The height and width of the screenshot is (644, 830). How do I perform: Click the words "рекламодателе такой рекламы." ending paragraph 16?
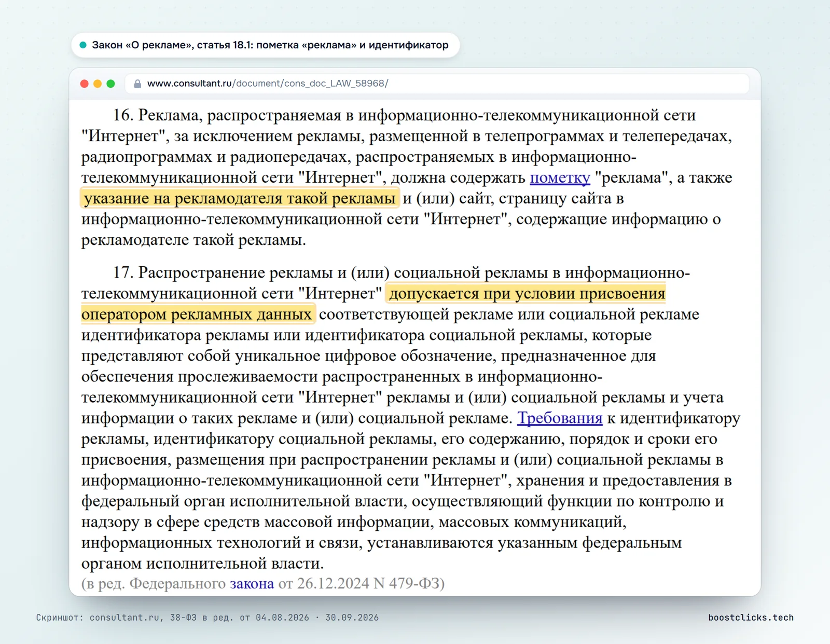193,240
